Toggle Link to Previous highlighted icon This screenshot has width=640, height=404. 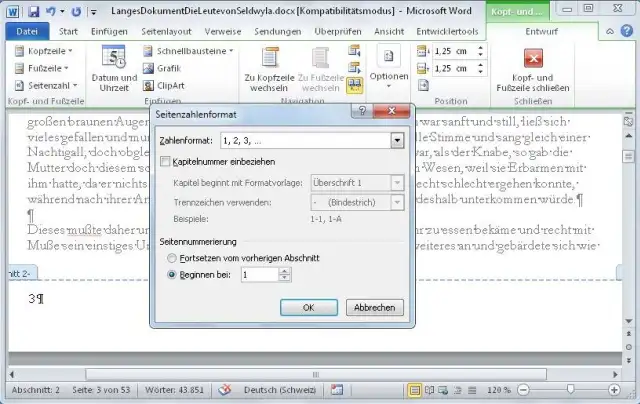click(354, 85)
